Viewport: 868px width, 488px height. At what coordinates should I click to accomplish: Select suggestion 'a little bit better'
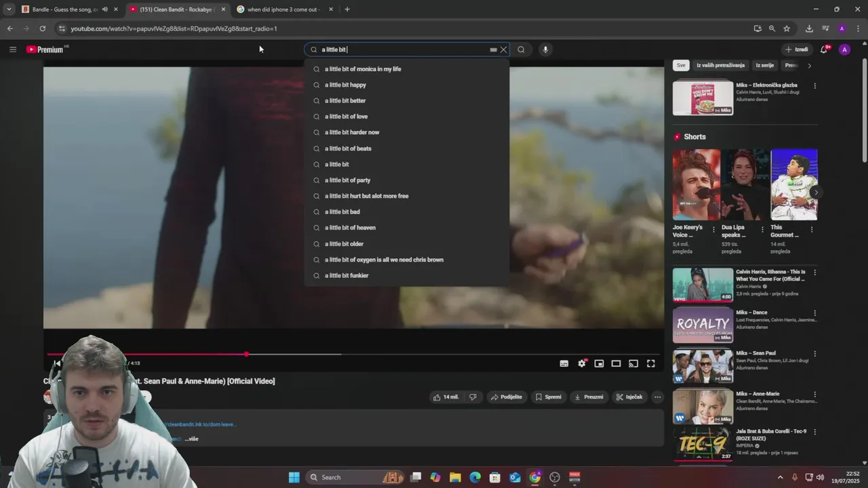click(x=407, y=100)
